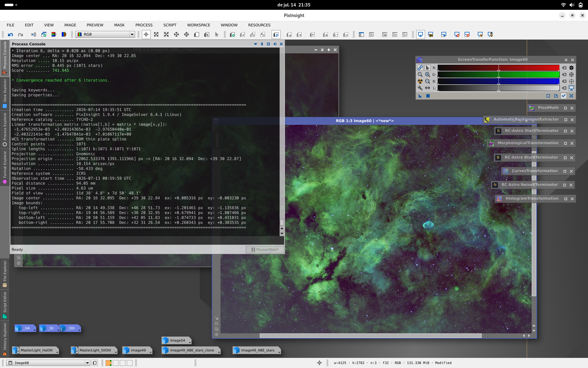
Task: Open the PROCESS menu
Action: [x=144, y=25]
